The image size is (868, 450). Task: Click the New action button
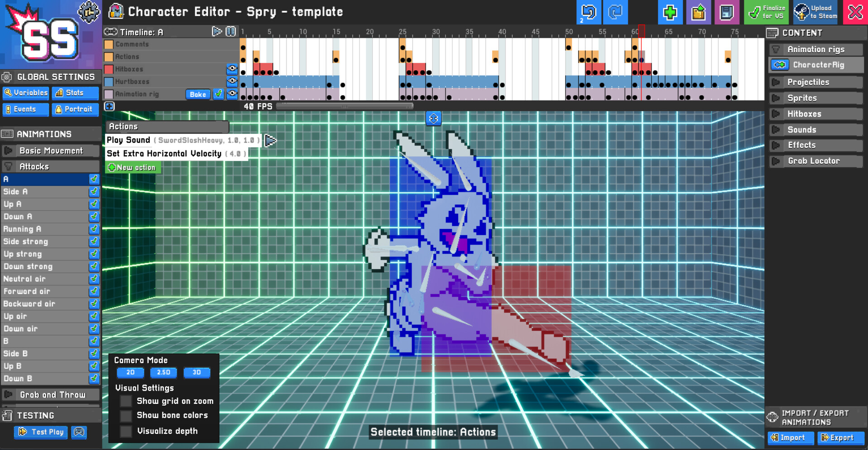tap(133, 167)
